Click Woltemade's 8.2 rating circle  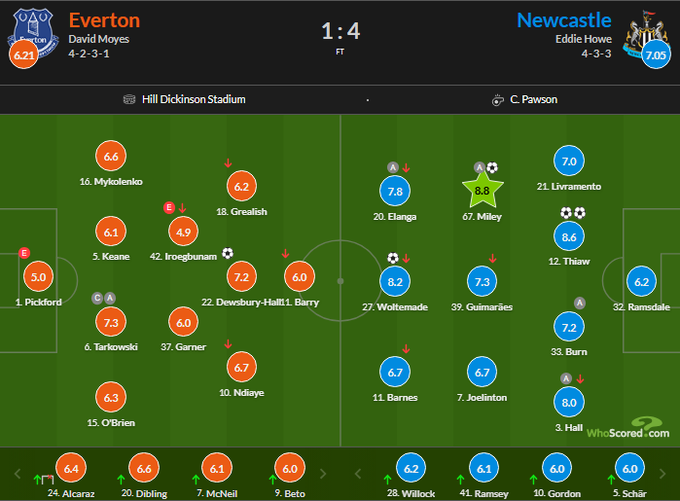[x=395, y=282]
